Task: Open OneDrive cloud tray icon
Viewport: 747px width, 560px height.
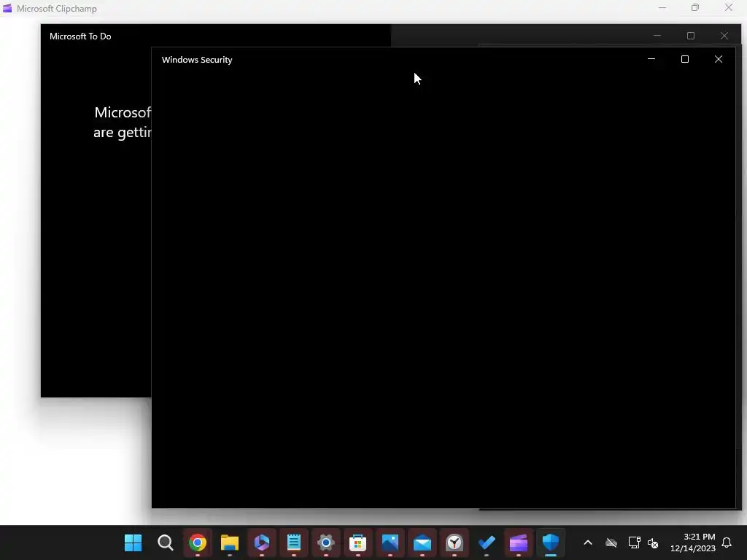Action: point(611,542)
